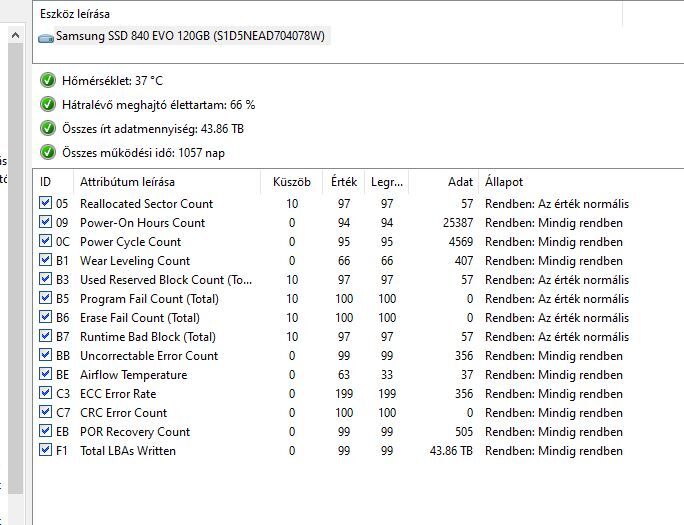The width and height of the screenshot is (684, 525).
Task: Click the 407 data value for Wear Leveling
Action: (x=464, y=261)
